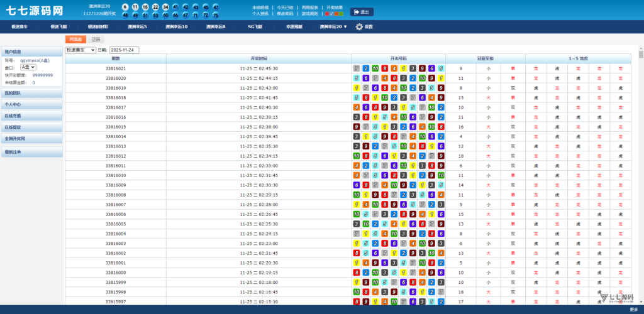Viewport: 644px width, 314px height.
Task: Click the 退出 logout button
Action: [x=362, y=12]
